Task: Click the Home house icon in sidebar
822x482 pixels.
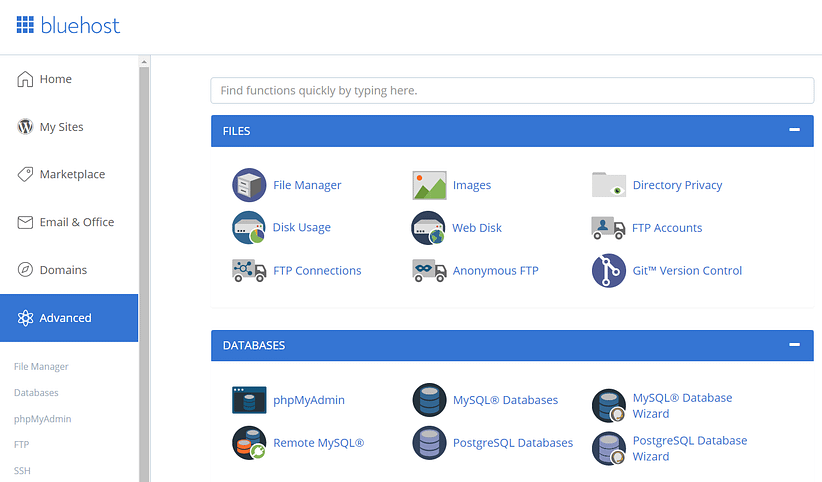Action: 25,79
